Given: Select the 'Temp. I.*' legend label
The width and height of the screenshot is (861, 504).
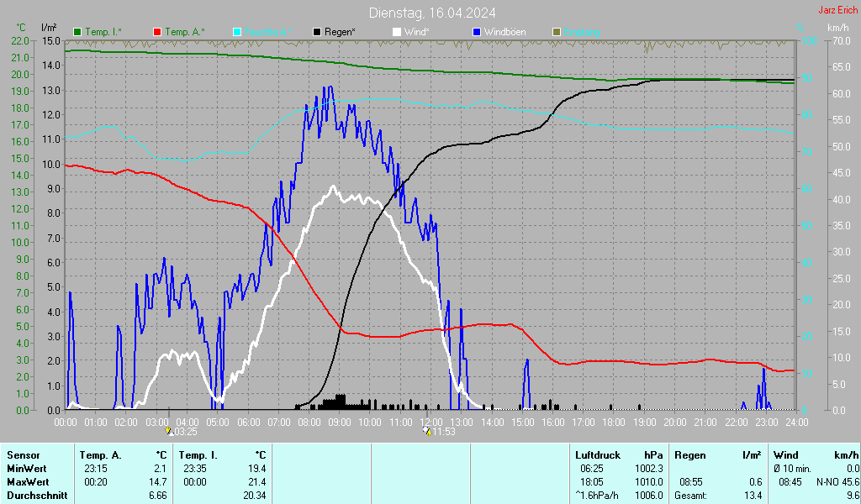Looking at the screenshot, I should point(103,32).
